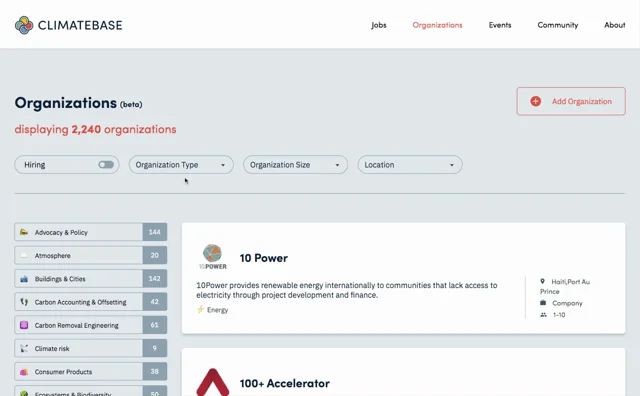Click the 'displaying 2,240 organizations' text

[x=96, y=129]
